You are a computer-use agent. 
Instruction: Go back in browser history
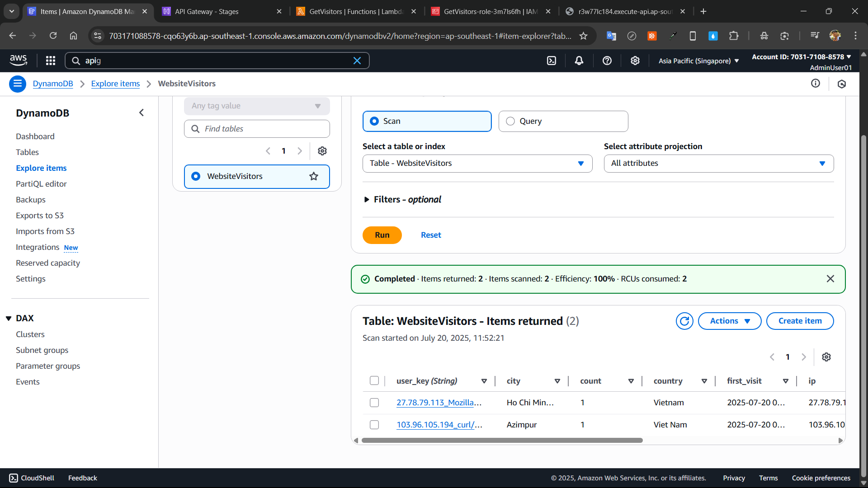point(12,36)
